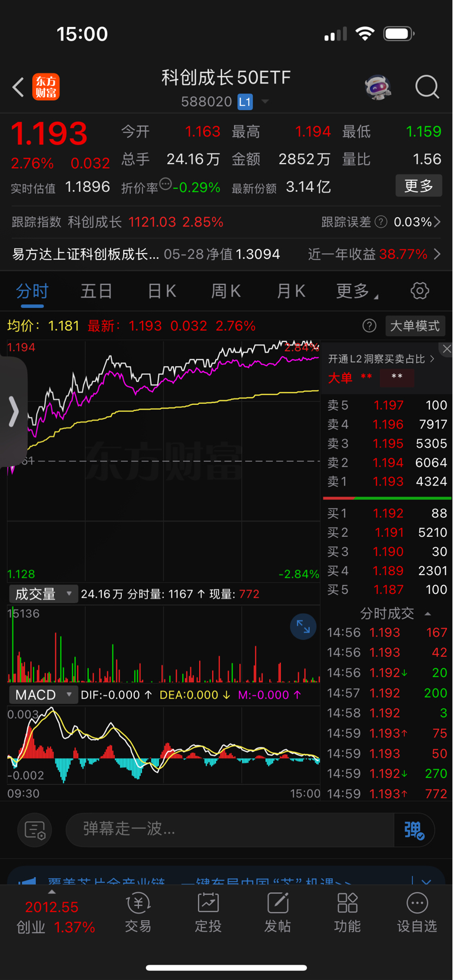The width and height of the screenshot is (453, 980).
Task: Open the search magnifier
Action: (x=427, y=87)
